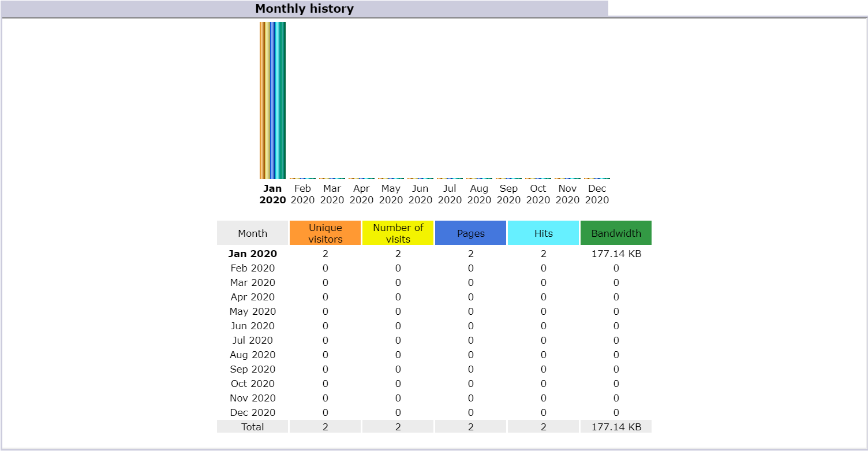Click the May 2020 label under the chart

[x=391, y=194]
